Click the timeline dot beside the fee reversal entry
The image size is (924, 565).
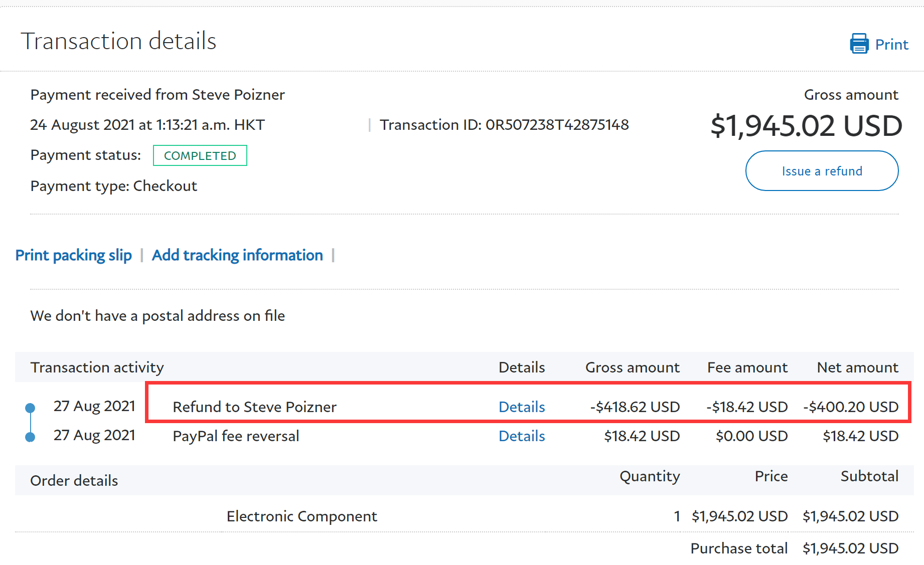[x=30, y=437]
